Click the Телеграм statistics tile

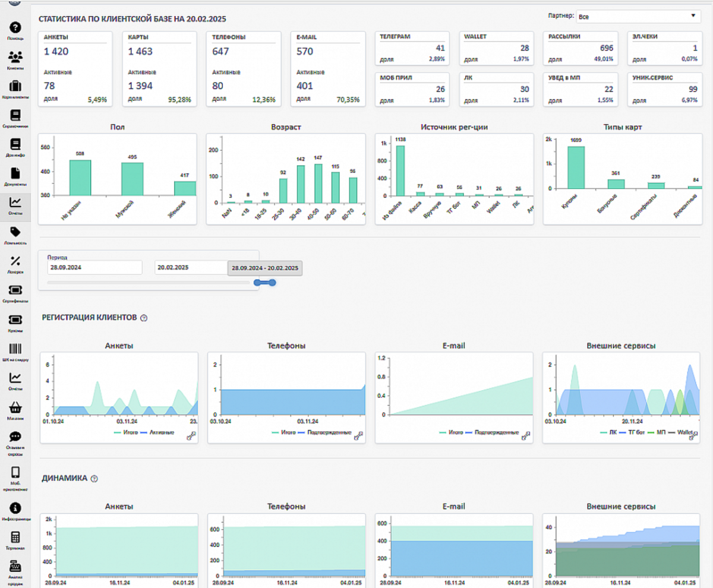(x=412, y=48)
